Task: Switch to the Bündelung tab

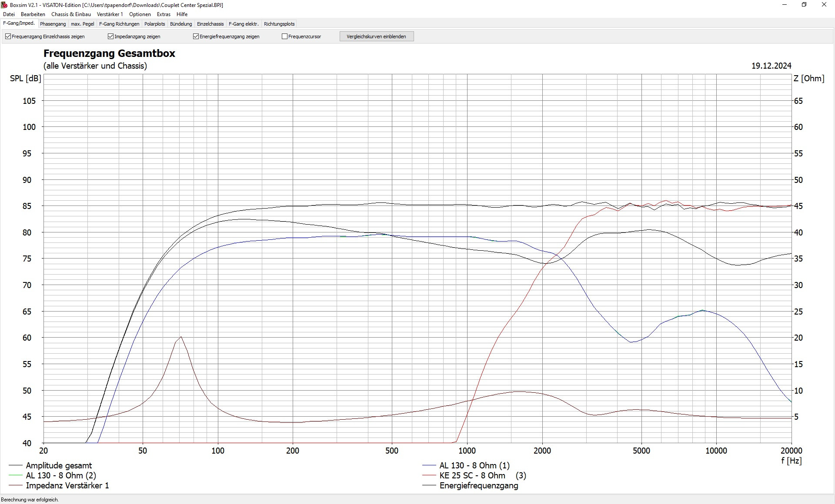Action: 181,24
